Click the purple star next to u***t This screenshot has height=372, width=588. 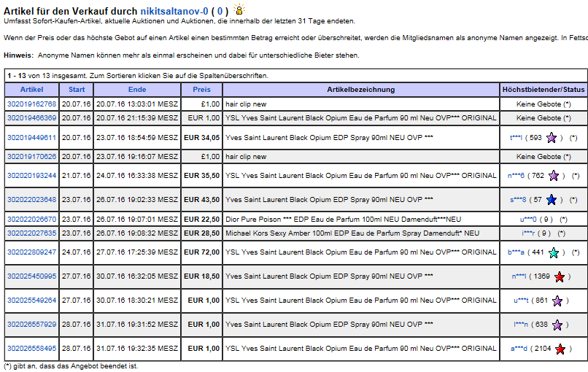[x=557, y=301]
